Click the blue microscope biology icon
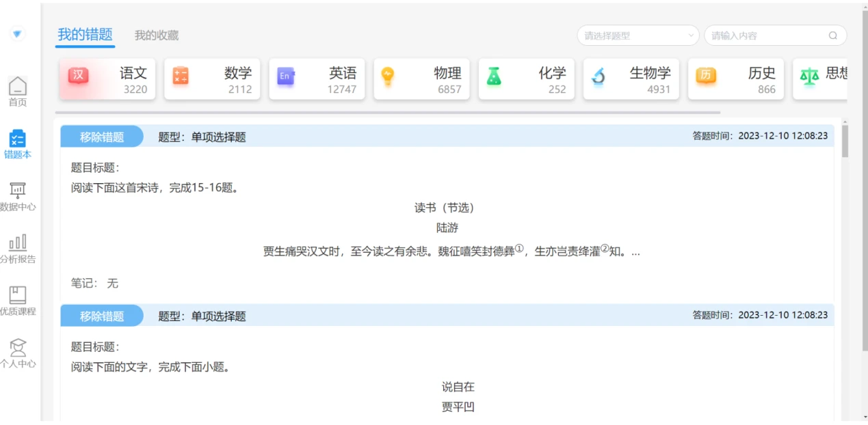Screen dimensions: 868x425 pos(599,77)
